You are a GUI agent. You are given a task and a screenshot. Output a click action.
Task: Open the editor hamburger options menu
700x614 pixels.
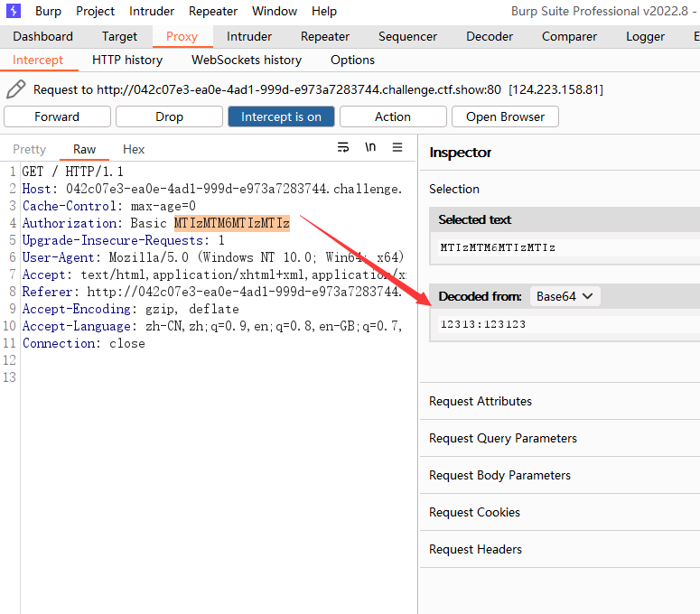(397, 147)
